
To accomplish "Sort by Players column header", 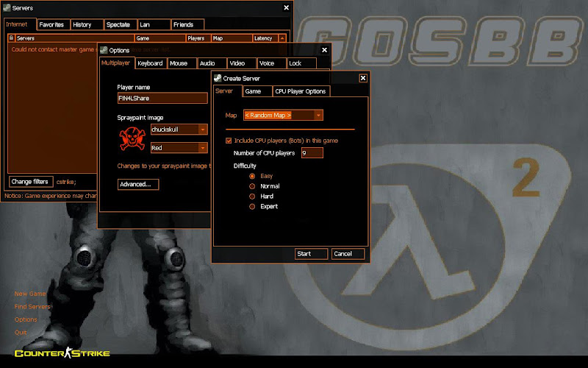I will pos(198,38).
